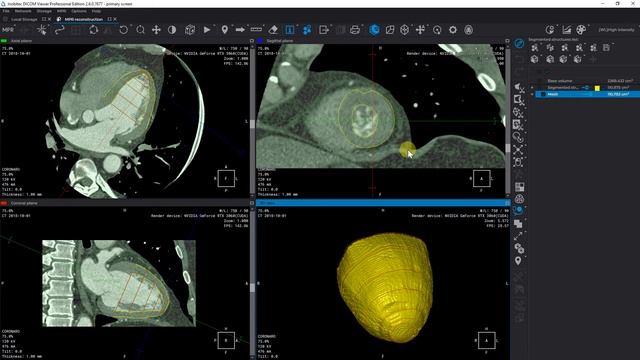Viewport: 640px width, 360px height.
Task: Click the reset rotation arrow icon
Action: point(123,30)
